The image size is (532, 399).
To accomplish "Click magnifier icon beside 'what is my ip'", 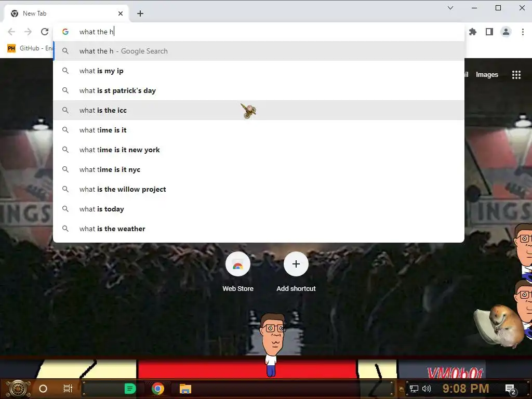I will click(65, 71).
